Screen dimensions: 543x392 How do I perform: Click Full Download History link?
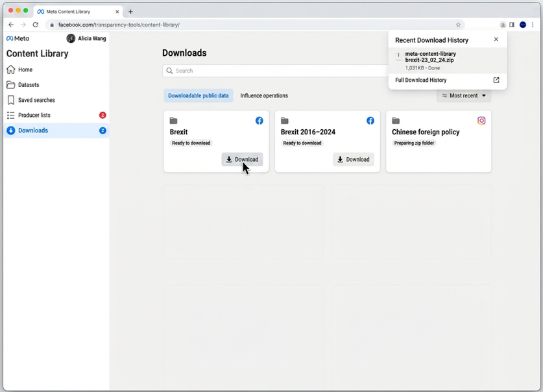click(421, 80)
